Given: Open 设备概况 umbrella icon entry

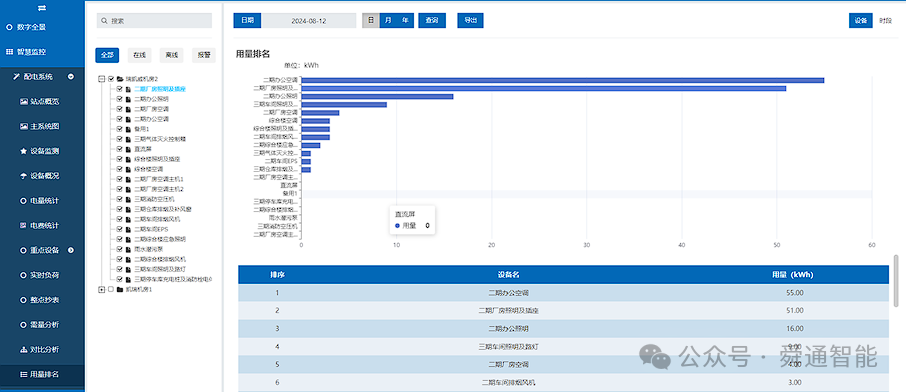Looking at the screenshot, I should pos(24,176).
